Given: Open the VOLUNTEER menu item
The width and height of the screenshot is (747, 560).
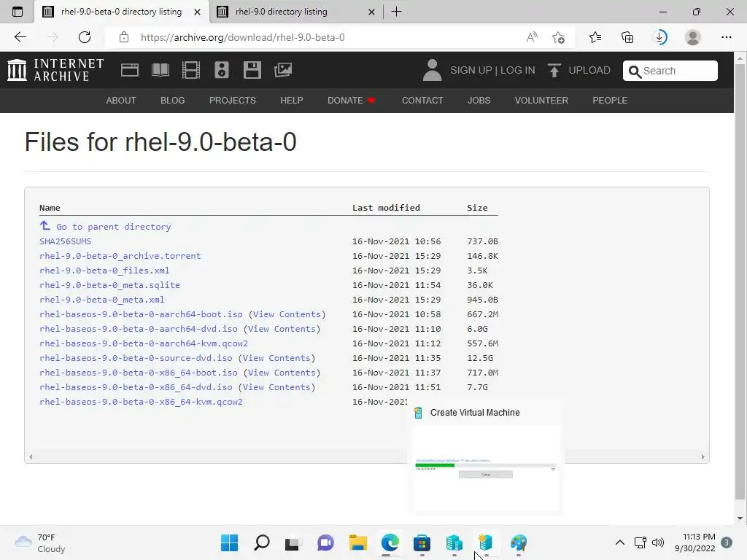Looking at the screenshot, I should tap(541, 101).
